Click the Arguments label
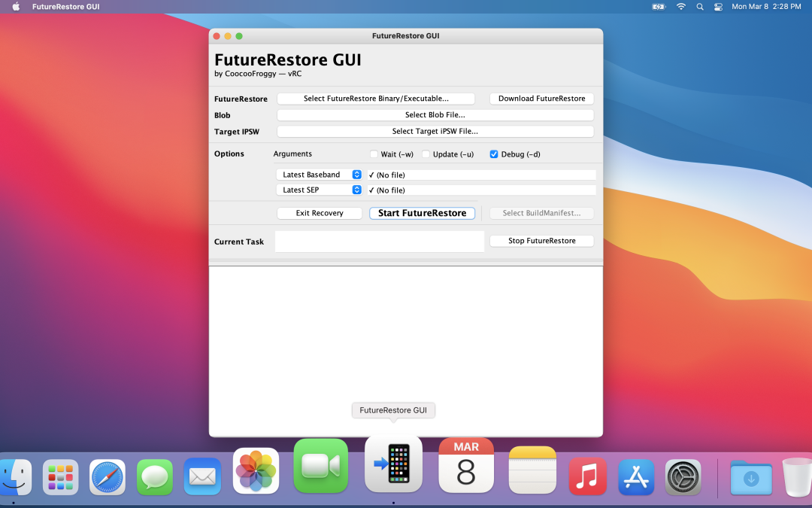The image size is (812, 508). tap(292, 154)
